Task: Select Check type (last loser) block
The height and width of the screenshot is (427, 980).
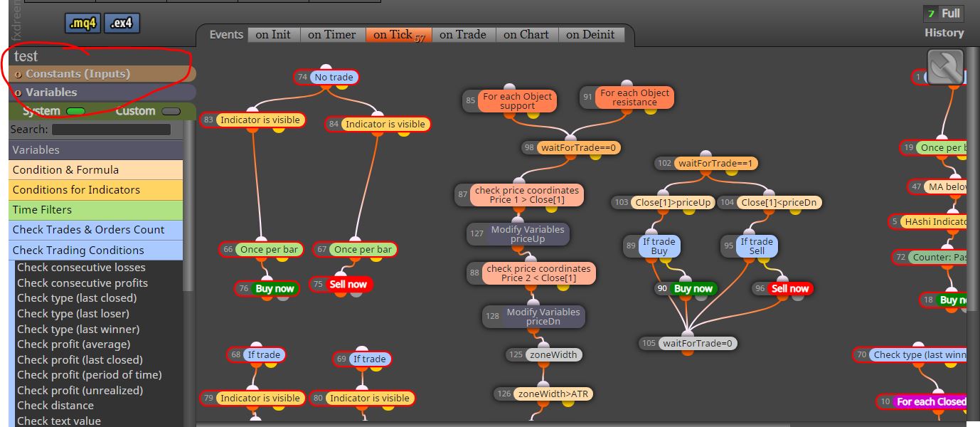Action: pos(73,314)
